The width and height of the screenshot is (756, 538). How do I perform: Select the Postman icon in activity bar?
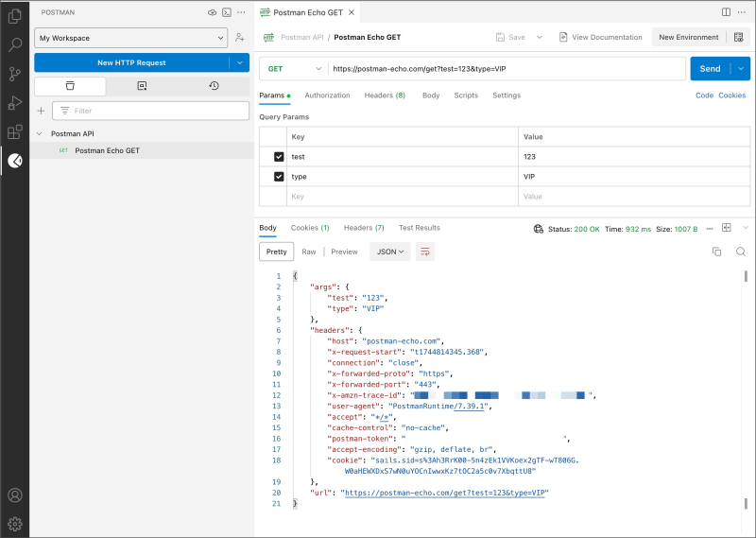[14, 161]
